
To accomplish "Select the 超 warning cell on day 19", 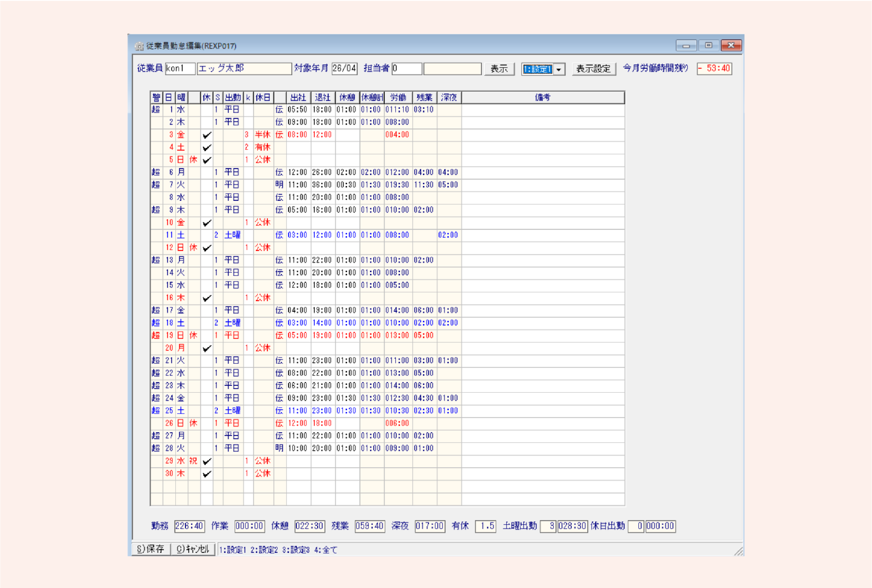I will [156, 336].
